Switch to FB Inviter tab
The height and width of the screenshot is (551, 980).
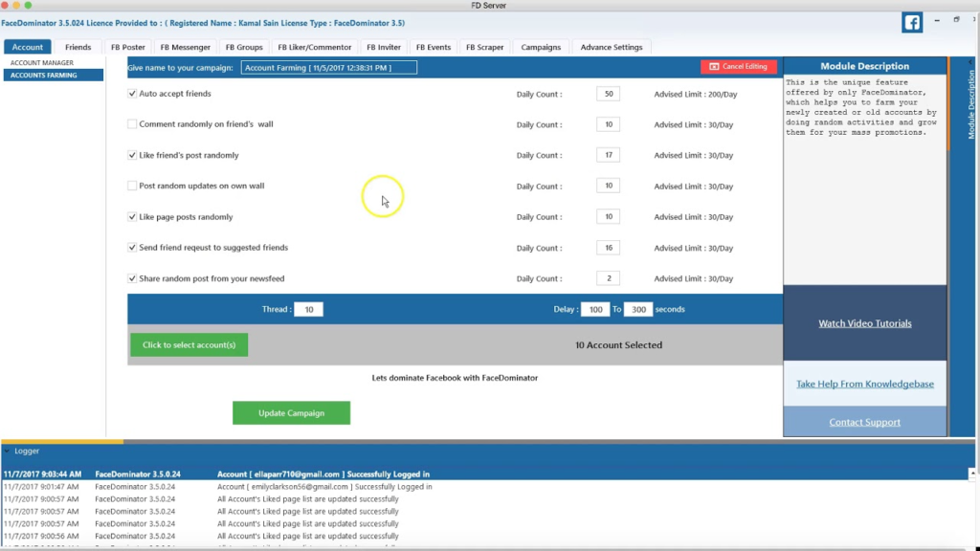tap(384, 47)
